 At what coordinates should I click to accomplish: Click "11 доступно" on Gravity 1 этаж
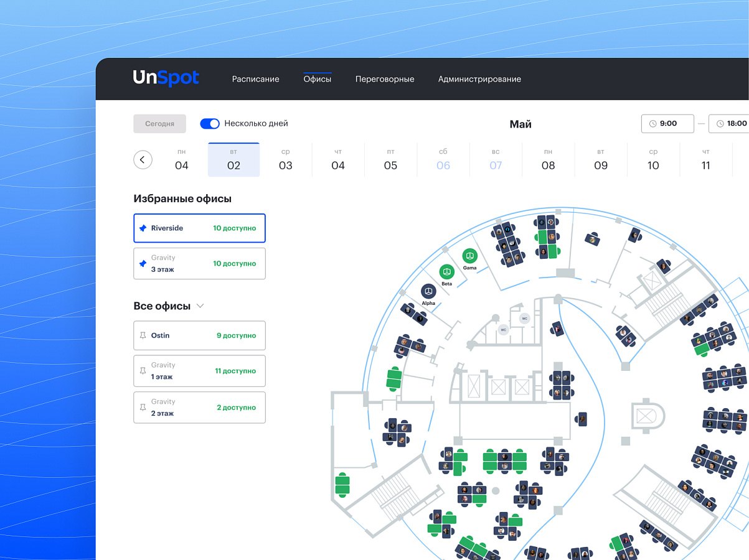[235, 371]
